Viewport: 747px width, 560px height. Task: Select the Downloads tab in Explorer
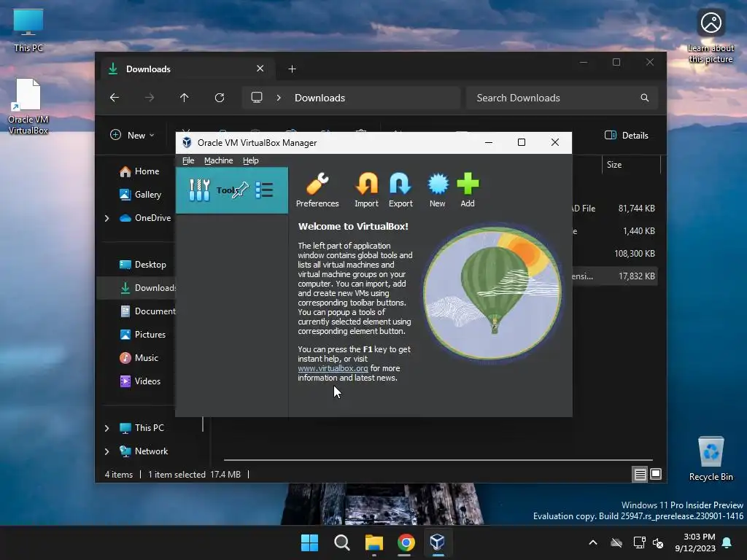pos(188,69)
